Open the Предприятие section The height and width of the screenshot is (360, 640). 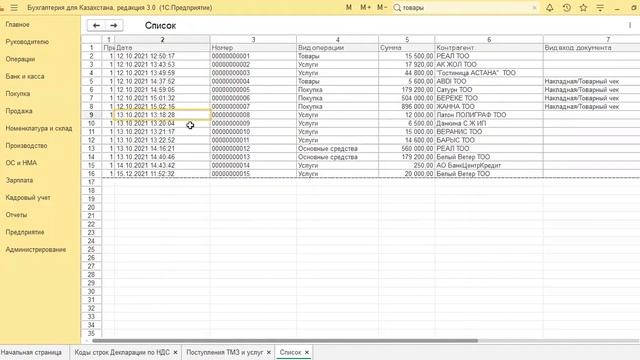pyautogui.click(x=25, y=232)
